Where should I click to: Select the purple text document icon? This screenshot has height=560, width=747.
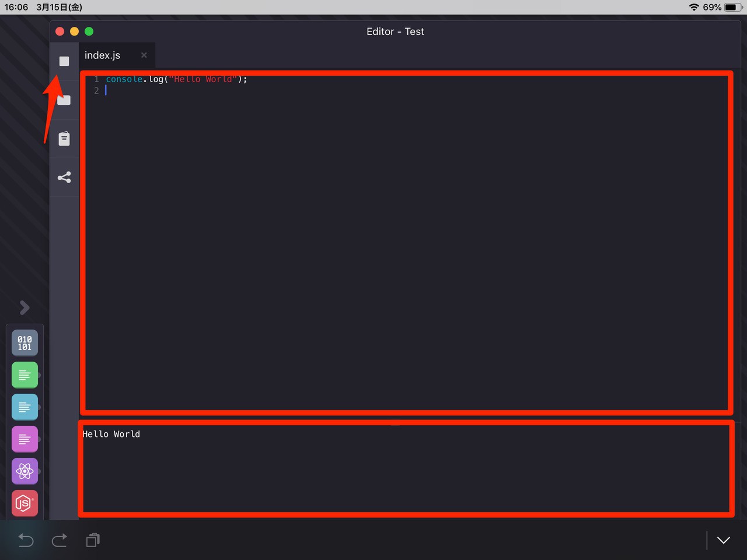coord(25,439)
